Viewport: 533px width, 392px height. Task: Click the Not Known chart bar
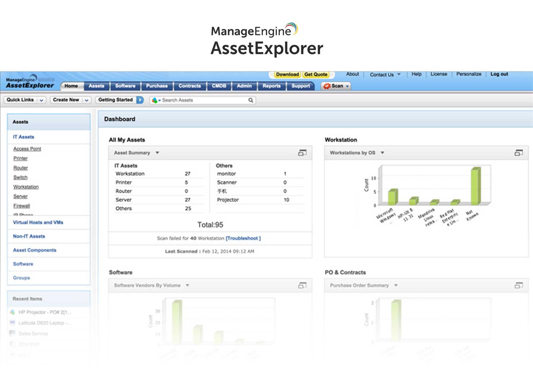click(x=476, y=186)
